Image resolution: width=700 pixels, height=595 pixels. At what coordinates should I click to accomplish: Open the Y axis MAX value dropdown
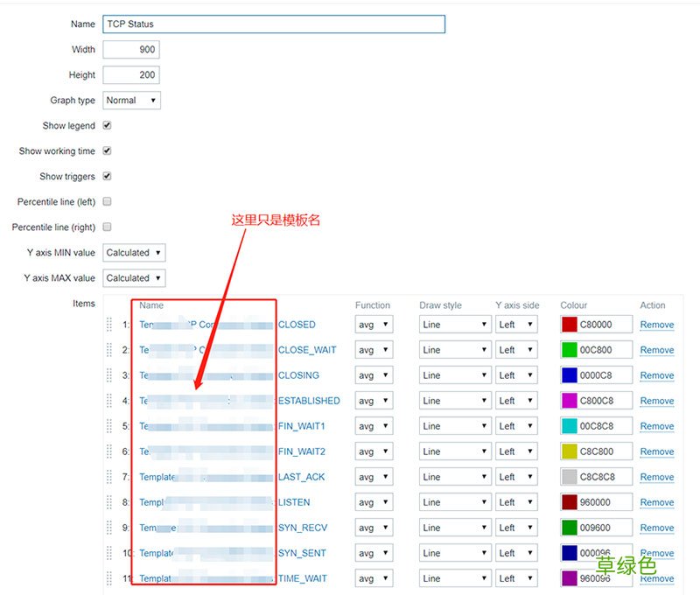[133, 278]
